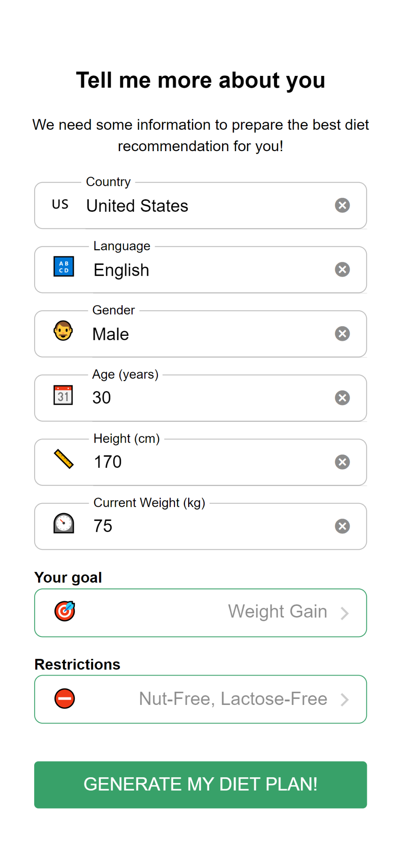Open the Gender selector showing Male
Screen dimensions: 401x868
200,334
